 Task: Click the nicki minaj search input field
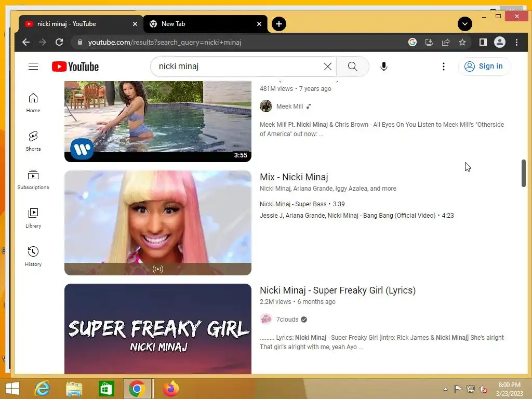click(x=239, y=66)
